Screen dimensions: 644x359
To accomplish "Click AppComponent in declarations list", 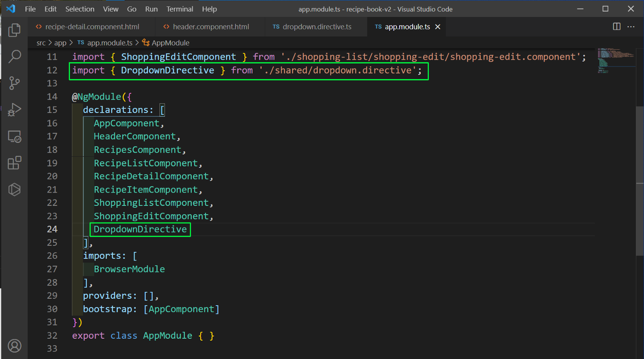I will pyautogui.click(x=126, y=123).
